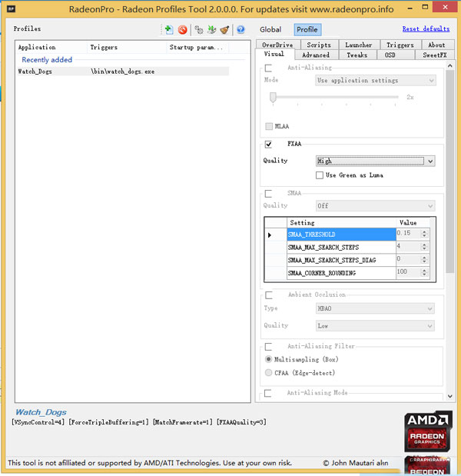Click the red remove profile icon
This screenshot has width=461, height=476.
182,29
